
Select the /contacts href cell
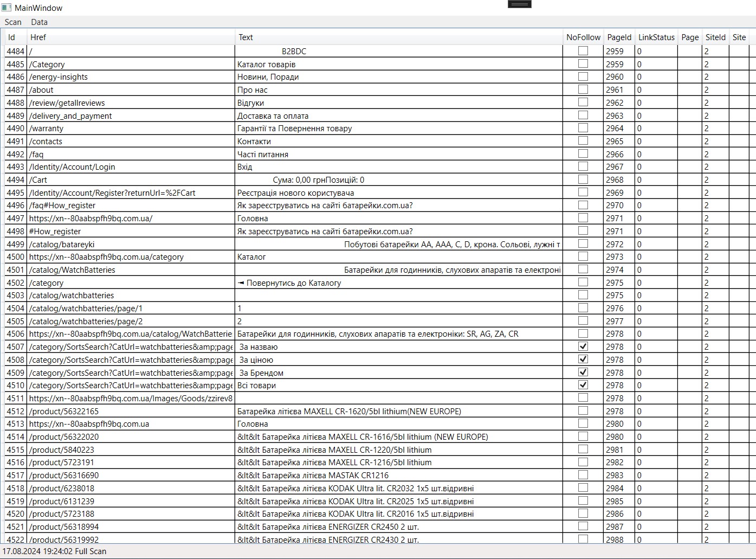pos(131,141)
